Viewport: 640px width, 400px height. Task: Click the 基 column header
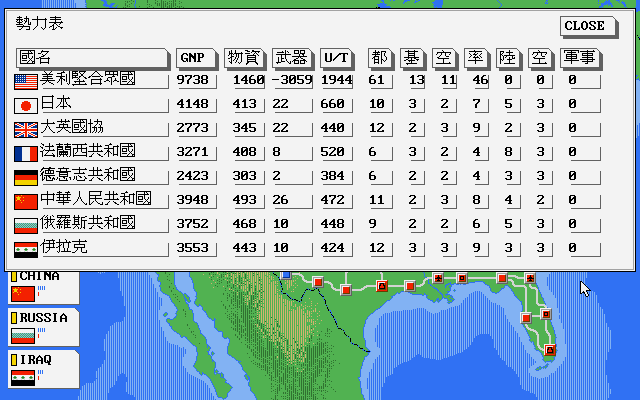(x=413, y=58)
